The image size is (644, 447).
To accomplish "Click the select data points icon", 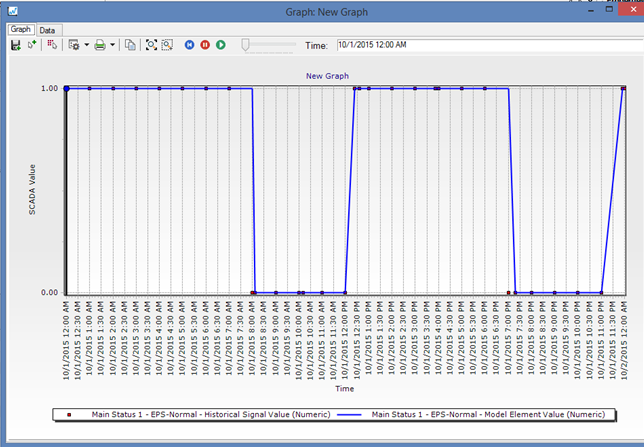I will coord(52,45).
